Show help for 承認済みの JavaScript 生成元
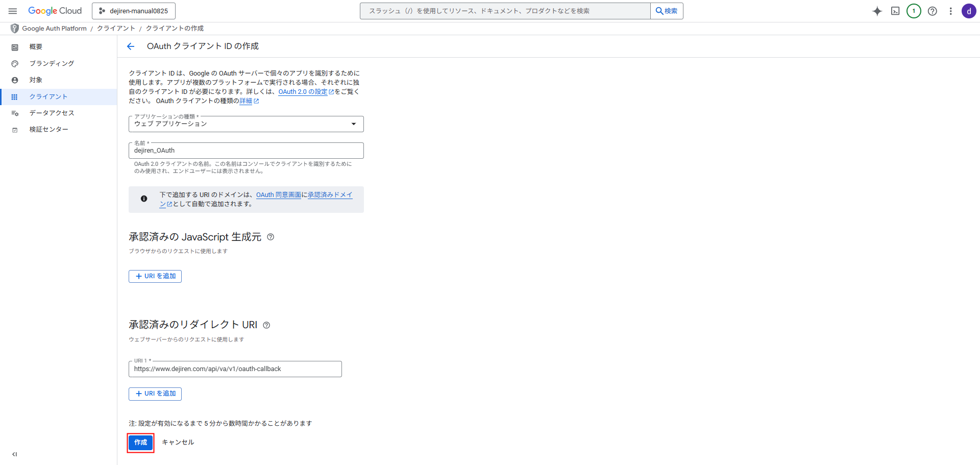980x465 pixels. 271,237
